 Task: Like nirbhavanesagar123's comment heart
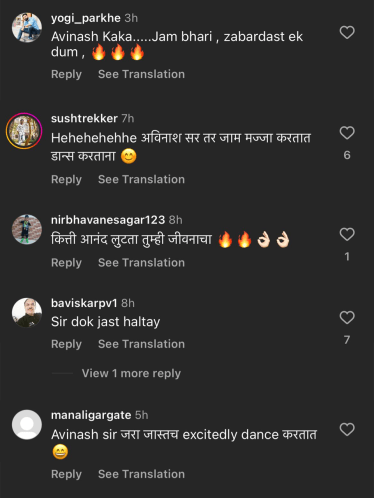click(347, 234)
